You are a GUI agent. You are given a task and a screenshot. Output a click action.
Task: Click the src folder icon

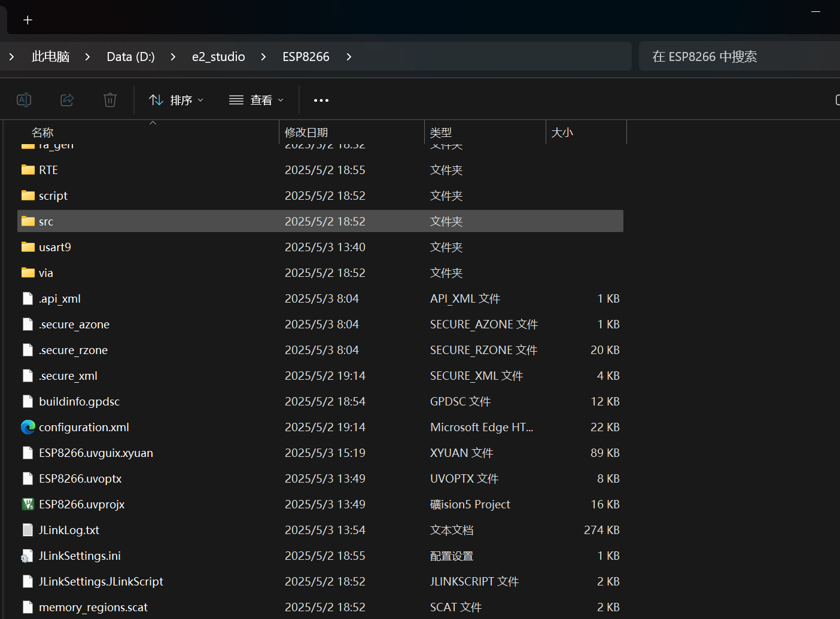point(28,221)
